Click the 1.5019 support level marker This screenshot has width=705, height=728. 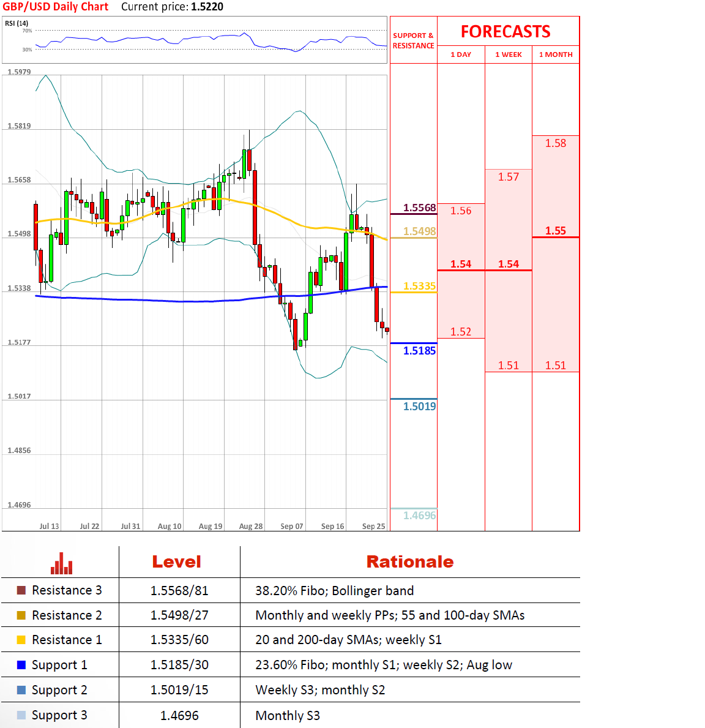(x=419, y=407)
